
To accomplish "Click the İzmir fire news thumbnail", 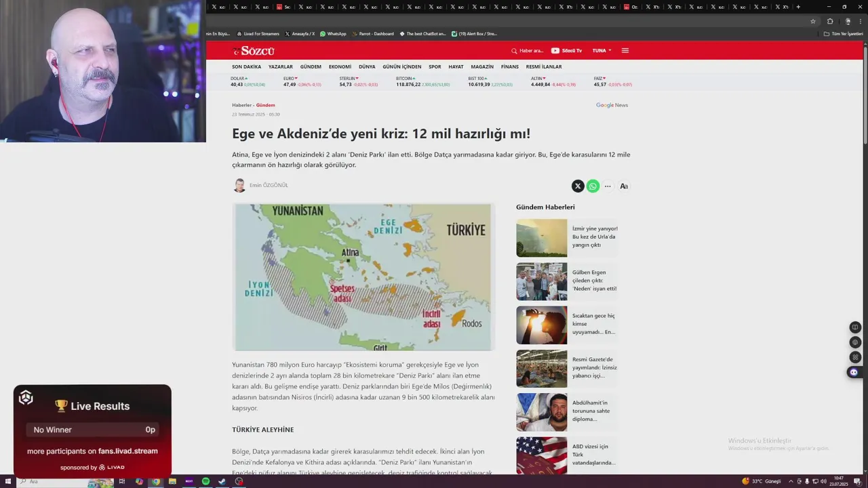I will pos(541,238).
